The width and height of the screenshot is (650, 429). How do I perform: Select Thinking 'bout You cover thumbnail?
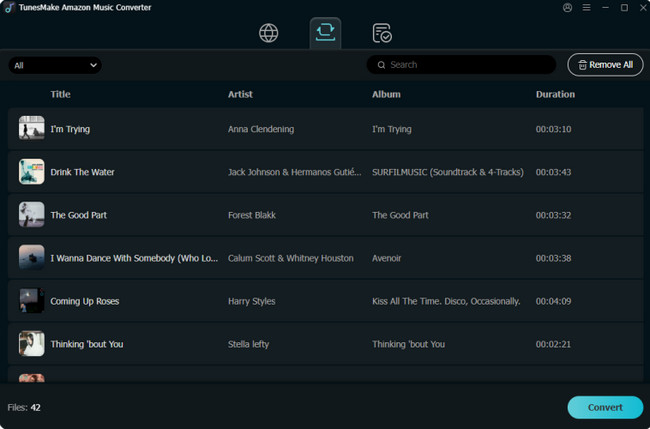pyautogui.click(x=32, y=343)
